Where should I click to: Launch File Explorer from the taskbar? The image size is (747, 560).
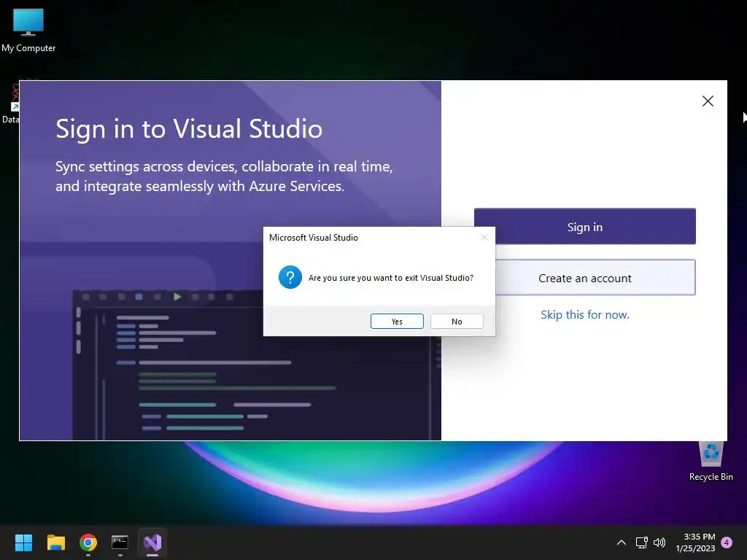(55, 542)
